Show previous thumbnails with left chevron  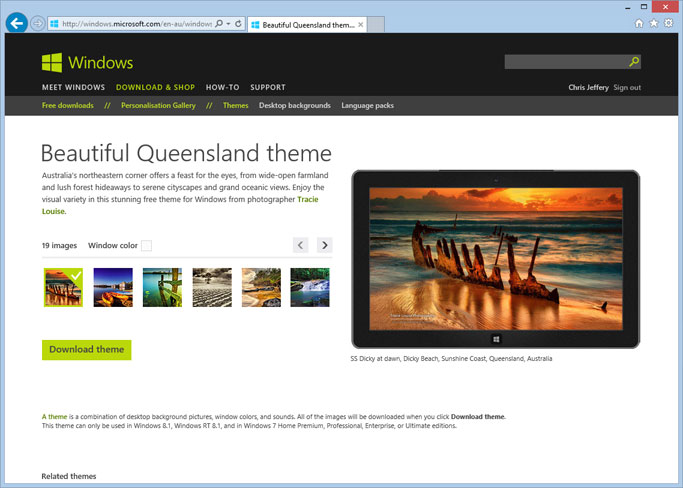[x=300, y=245]
